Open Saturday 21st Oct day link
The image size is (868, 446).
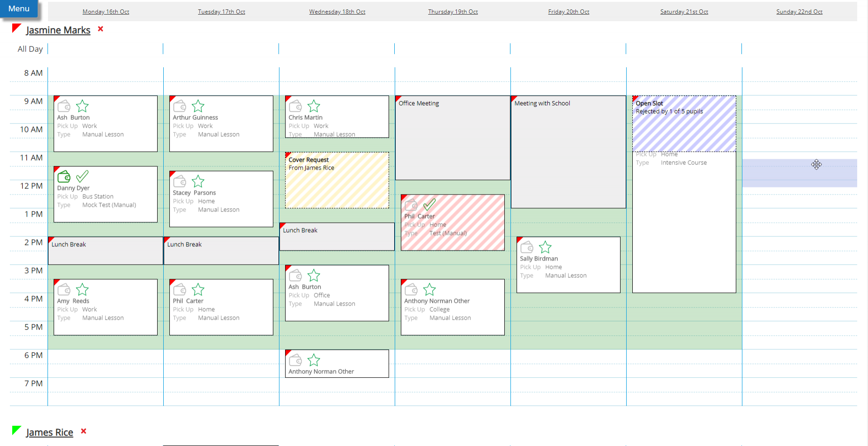684,12
